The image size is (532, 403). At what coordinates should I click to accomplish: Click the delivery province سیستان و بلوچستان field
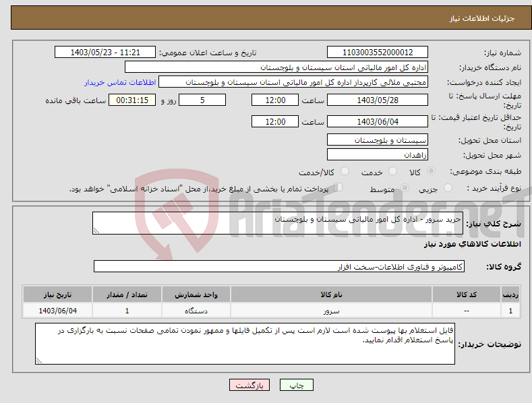coord(378,139)
